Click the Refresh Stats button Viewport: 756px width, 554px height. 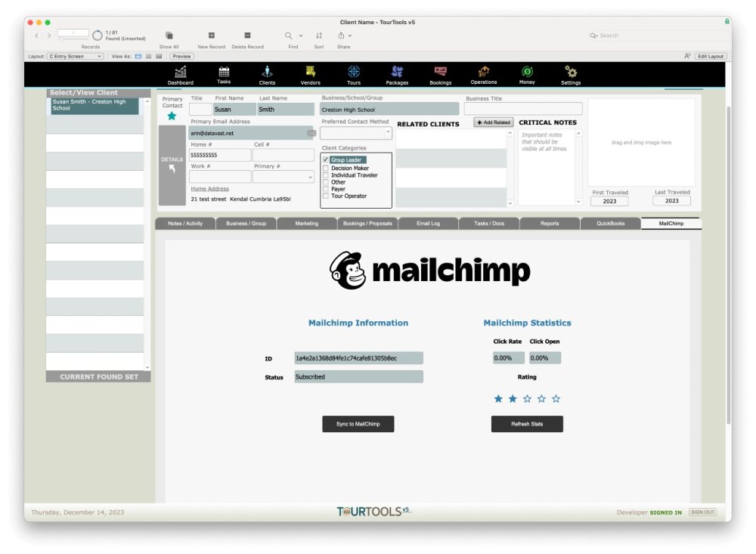(x=527, y=424)
